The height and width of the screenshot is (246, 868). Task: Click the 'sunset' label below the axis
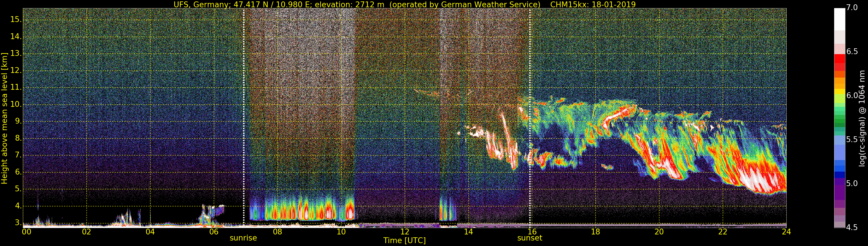tap(530, 238)
